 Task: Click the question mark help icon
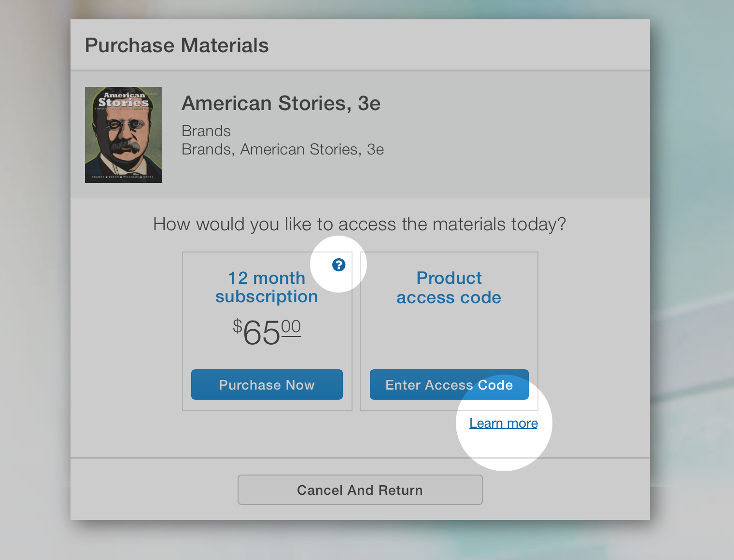point(339,265)
